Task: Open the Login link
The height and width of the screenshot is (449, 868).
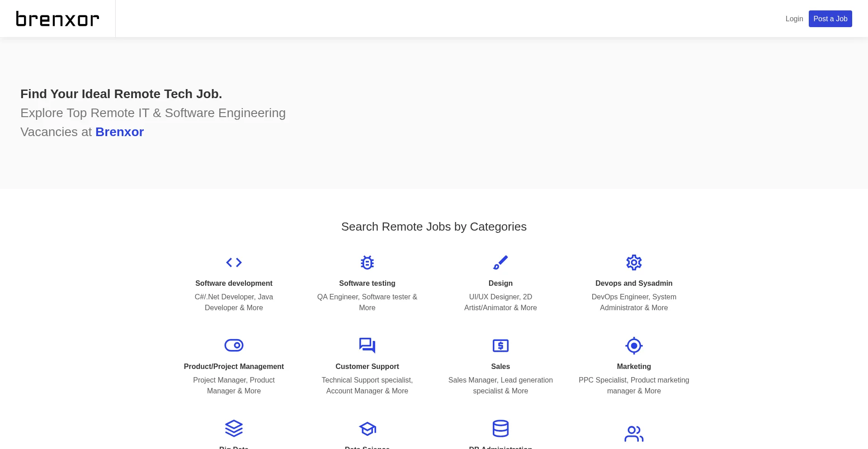Action: click(794, 19)
